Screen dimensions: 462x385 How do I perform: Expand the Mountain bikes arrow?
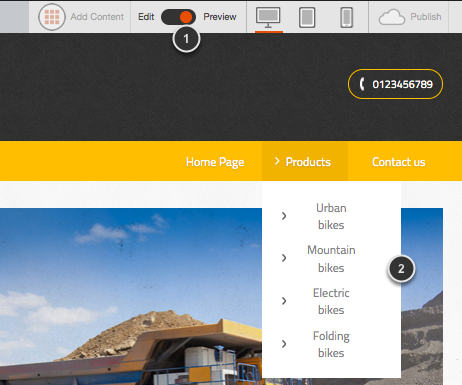point(284,258)
